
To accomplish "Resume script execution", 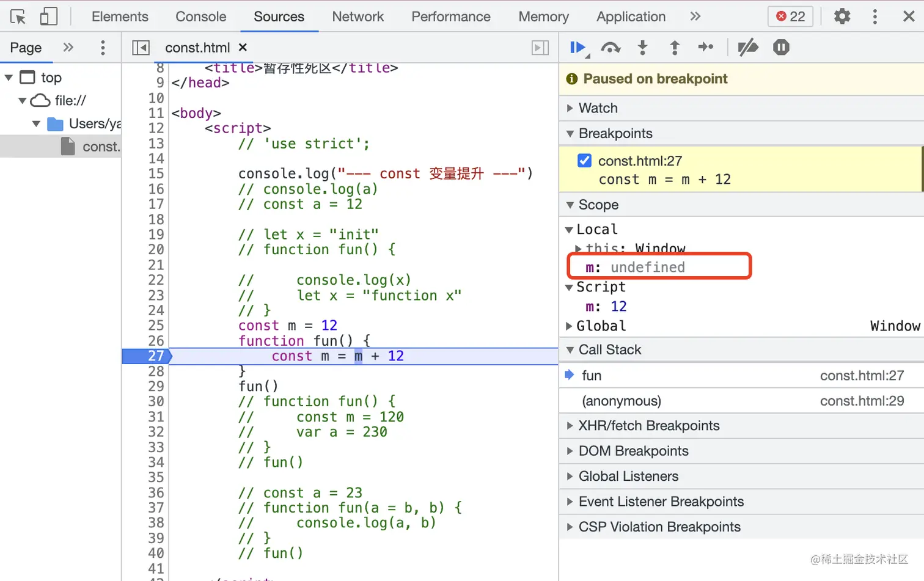I will click(x=578, y=47).
